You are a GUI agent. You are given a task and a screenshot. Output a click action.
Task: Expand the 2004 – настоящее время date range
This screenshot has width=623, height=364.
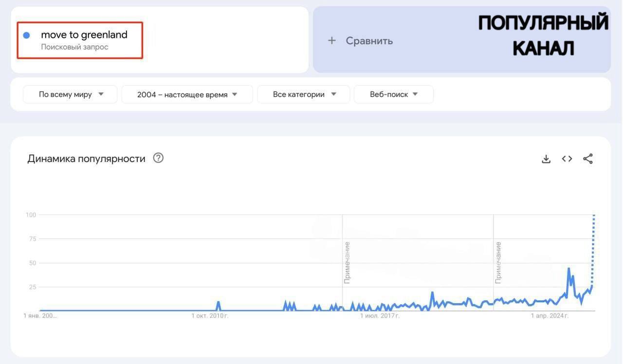point(187,94)
